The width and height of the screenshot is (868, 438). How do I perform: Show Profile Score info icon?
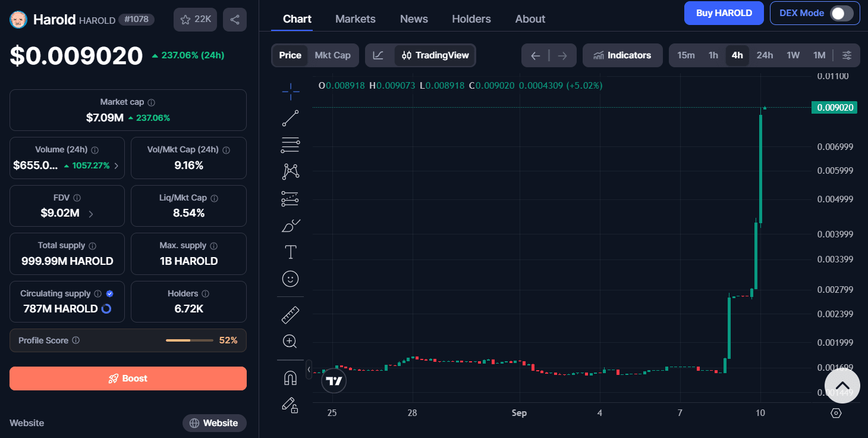(x=76, y=340)
